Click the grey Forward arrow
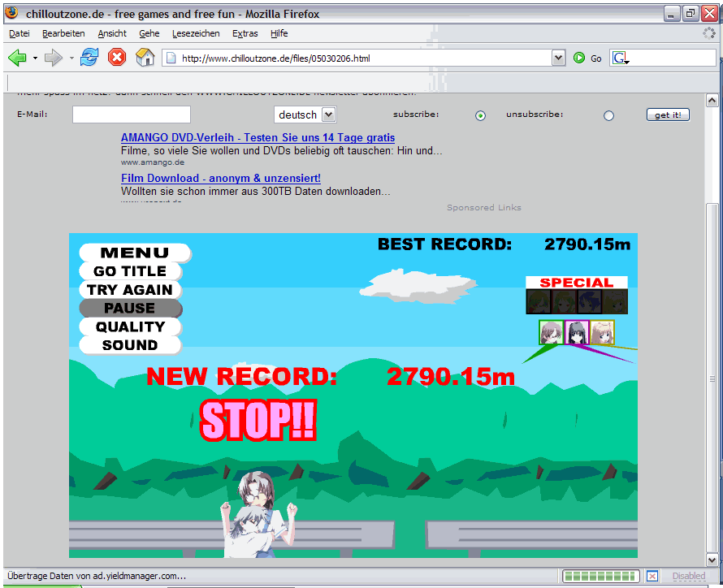The height and width of the screenshot is (588, 723). pos(54,58)
